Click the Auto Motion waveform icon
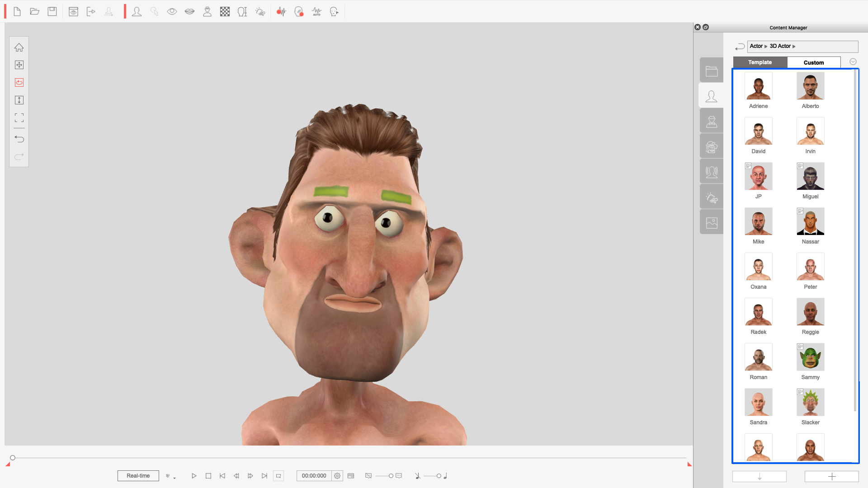The image size is (868, 488). tap(316, 11)
